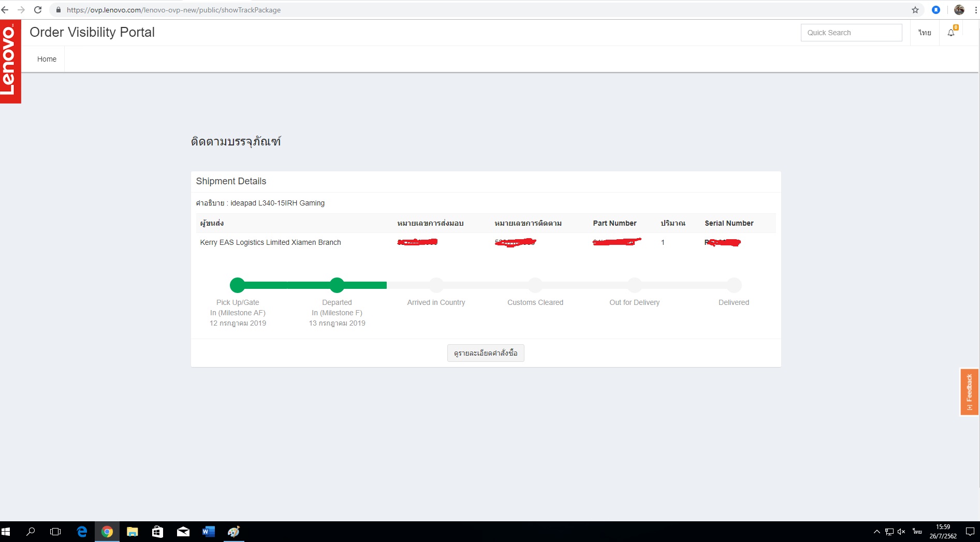The image size is (980, 542).
Task: Open the Home menu item
Action: pos(47,59)
